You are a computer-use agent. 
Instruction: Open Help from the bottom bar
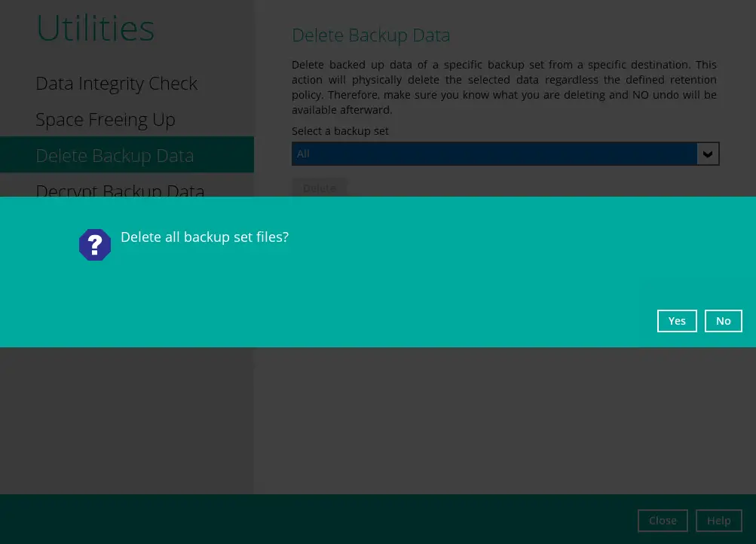coord(718,520)
